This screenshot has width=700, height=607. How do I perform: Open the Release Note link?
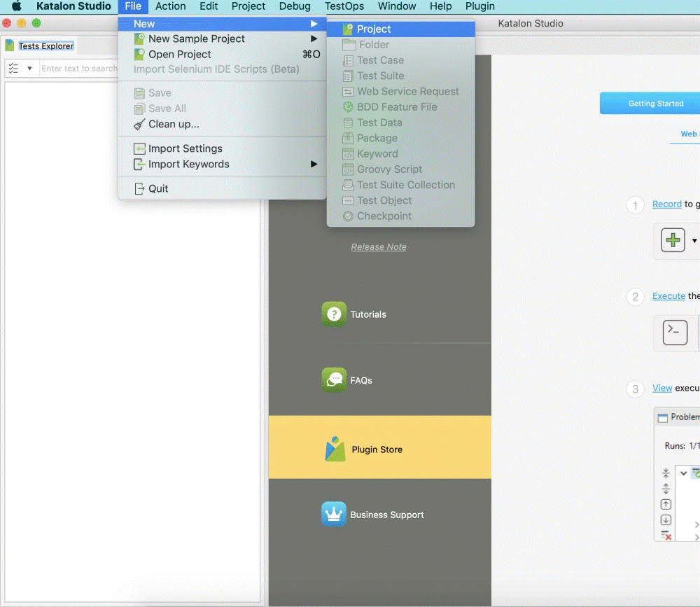379,247
